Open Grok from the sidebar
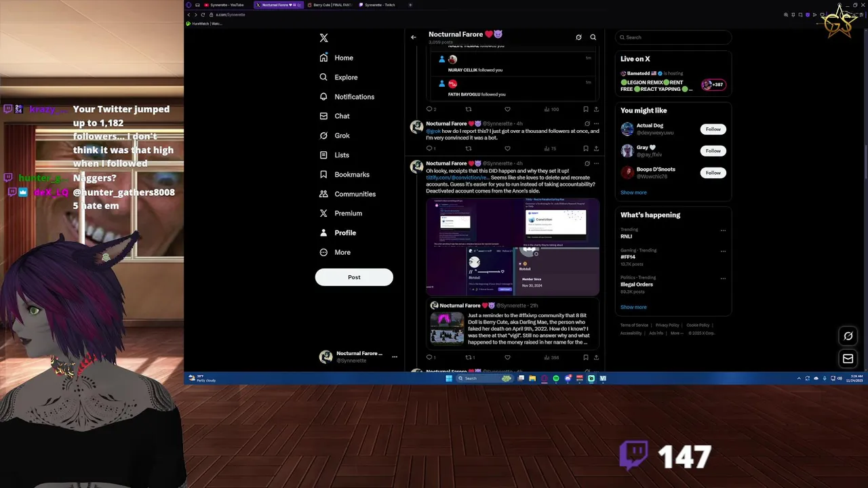 point(334,136)
